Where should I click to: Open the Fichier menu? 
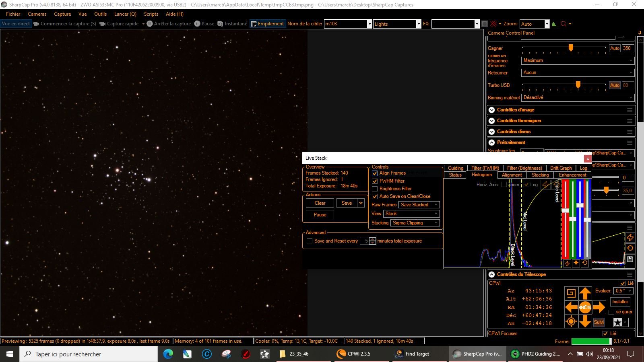point(13,14)
